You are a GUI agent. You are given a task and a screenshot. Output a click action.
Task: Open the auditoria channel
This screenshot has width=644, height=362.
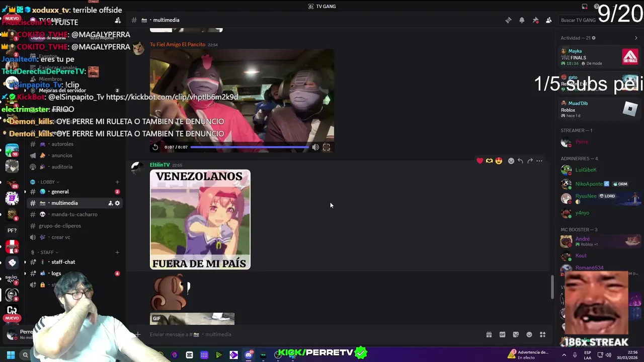(74, 167)
